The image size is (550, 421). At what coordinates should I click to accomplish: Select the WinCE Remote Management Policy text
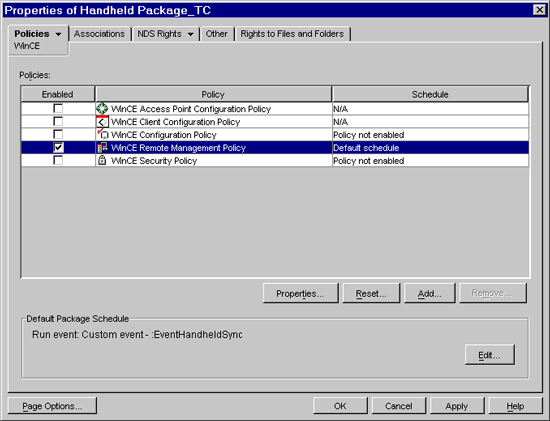point(178,148)
